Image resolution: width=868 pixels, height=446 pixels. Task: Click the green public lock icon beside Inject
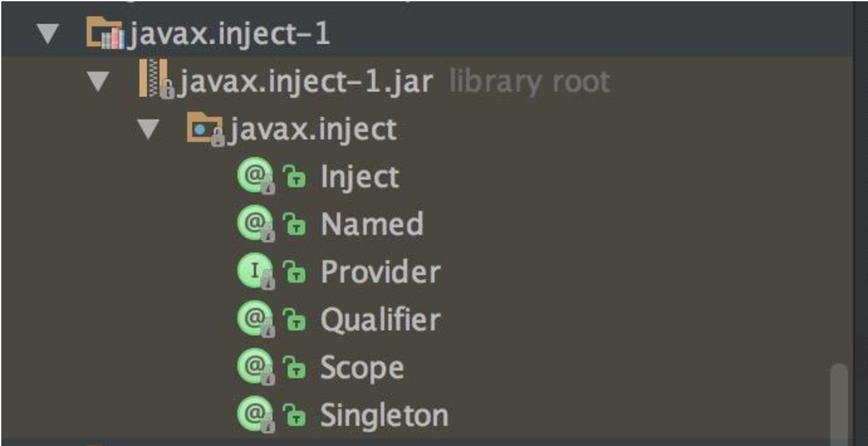(293, 178)
